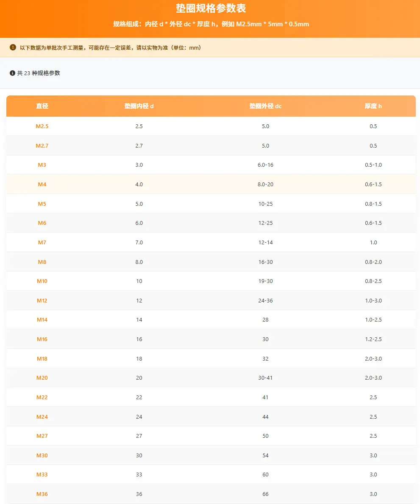Click the M7 outer diameter 12-14 cell
Viewport: 420px width, 504px height.
click(266, 242)
